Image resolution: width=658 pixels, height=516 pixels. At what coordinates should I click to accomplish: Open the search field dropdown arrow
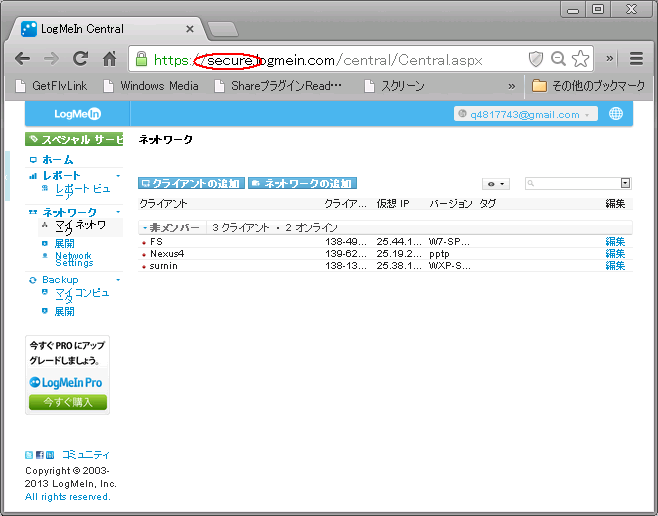click(x=625, y=183)
